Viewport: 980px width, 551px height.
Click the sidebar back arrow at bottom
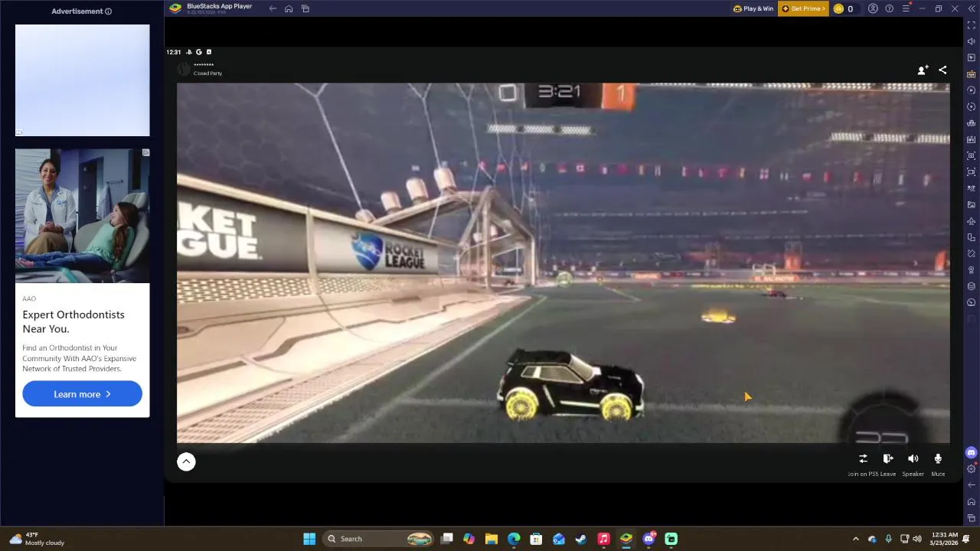tap(972, 484)
